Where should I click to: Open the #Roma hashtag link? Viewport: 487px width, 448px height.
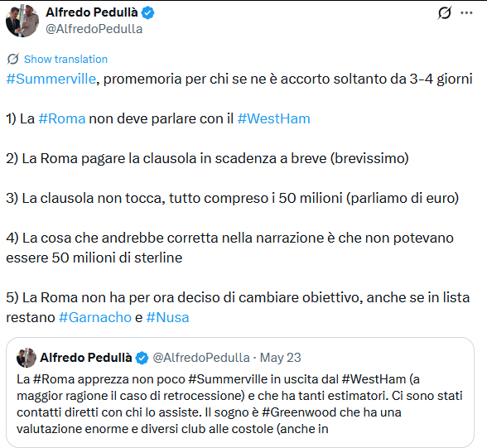click(62, 118)
